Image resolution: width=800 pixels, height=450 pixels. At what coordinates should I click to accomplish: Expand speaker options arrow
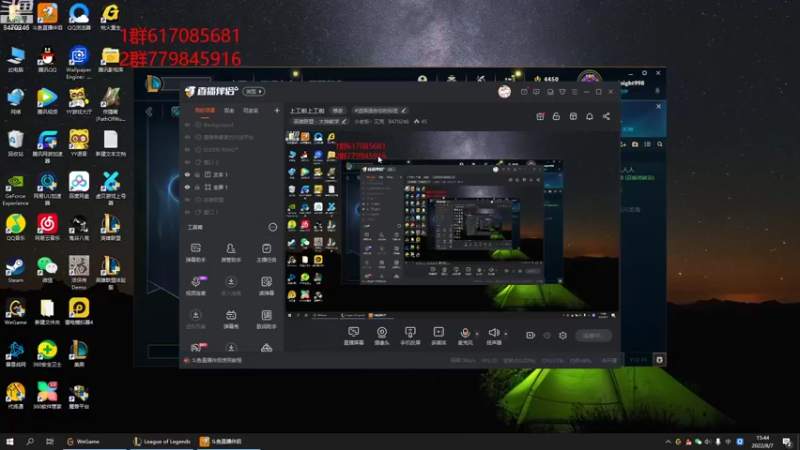click(x=506, y=334)
